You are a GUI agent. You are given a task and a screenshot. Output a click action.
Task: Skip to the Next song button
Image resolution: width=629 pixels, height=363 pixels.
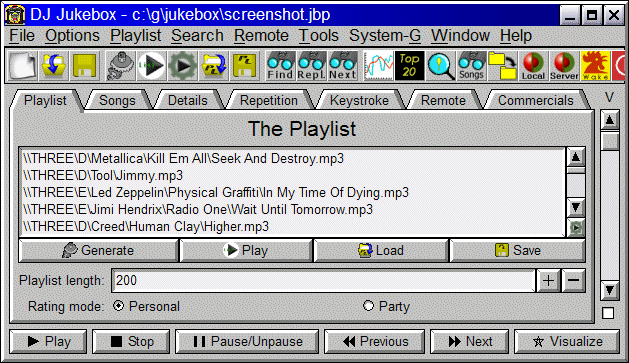470,342
